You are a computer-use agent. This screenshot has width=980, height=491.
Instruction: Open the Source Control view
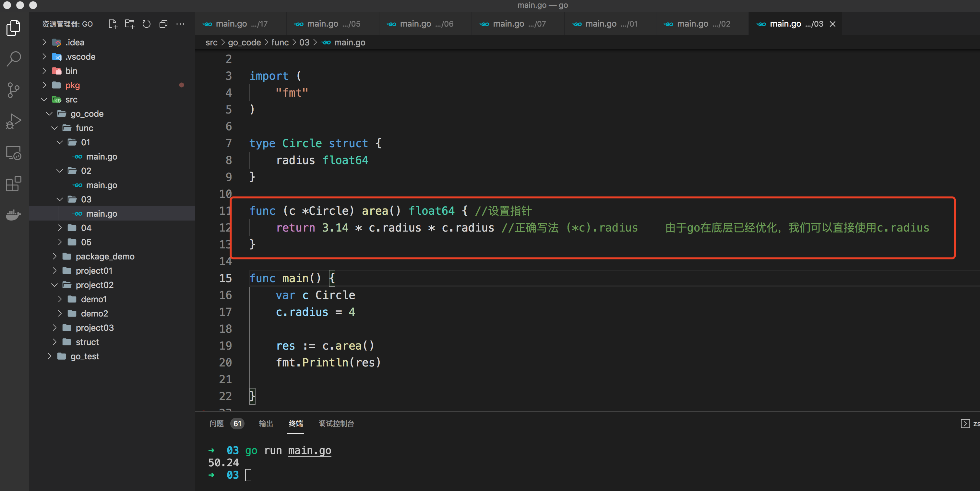[14, 90]
